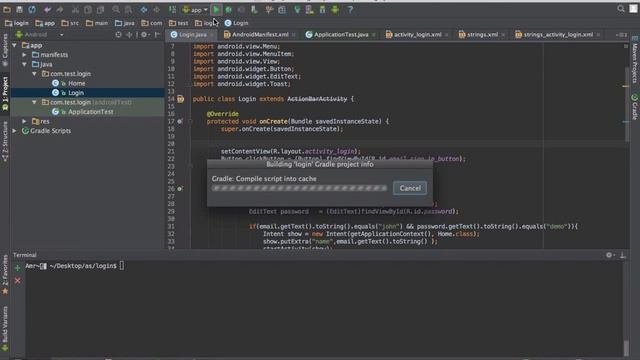The image size is (640, 360).
Task: Click Collapse All icon in Project panel
Action: coord(129,35)
